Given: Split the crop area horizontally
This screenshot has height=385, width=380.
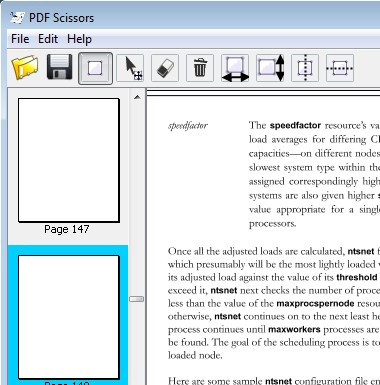Looking at the screenshot, I should point(340,68).
